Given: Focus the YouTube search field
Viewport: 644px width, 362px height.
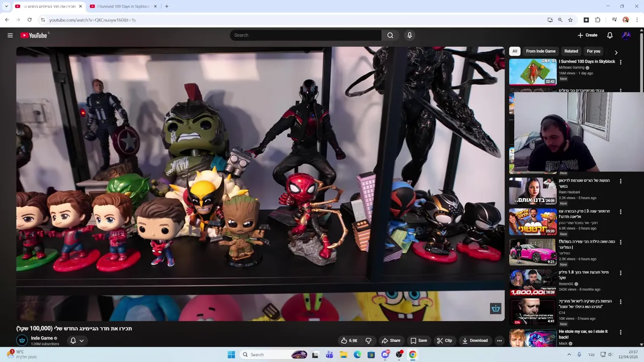Looking at the screenshot, I should (305, 35).
